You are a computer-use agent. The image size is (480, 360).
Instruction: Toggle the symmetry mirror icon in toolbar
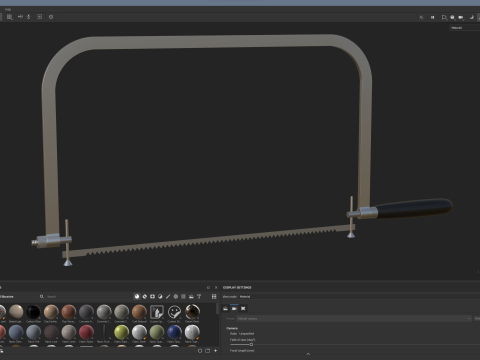click(x=20, y=17)
